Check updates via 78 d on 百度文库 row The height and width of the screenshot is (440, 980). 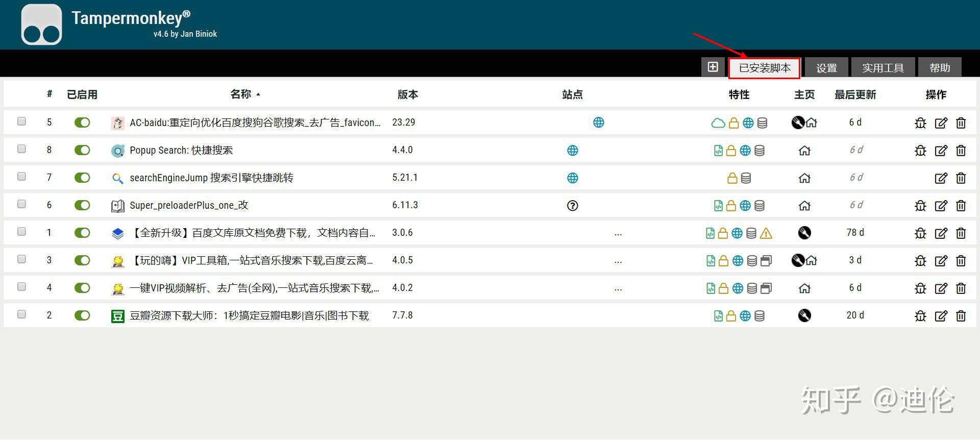(x=855, y=232)
